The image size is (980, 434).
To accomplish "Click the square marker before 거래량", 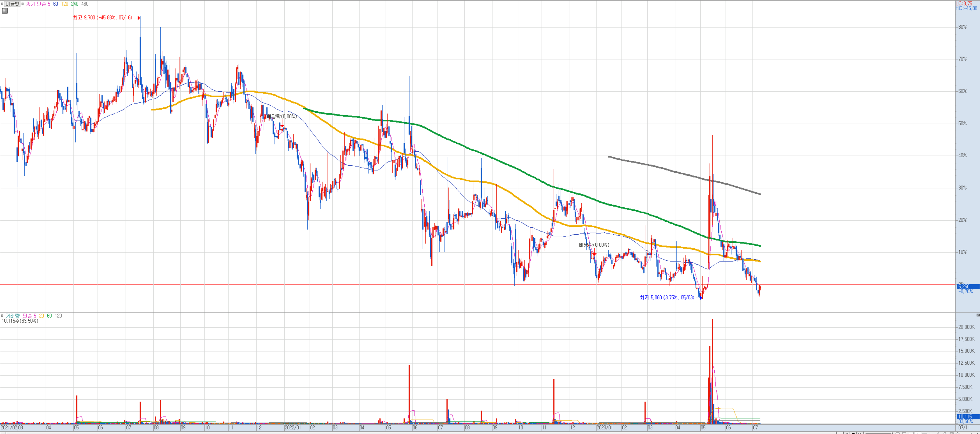I will (x=2, y=315).
